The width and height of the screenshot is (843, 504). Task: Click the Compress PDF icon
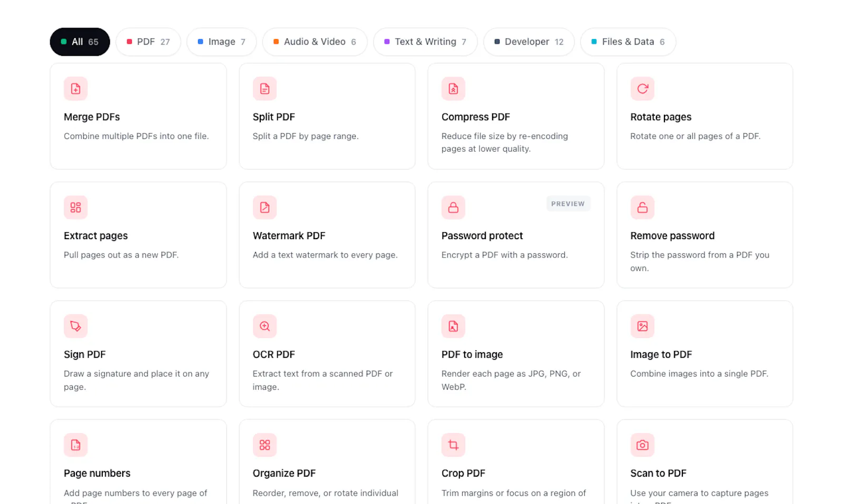(x=453, y=88)
